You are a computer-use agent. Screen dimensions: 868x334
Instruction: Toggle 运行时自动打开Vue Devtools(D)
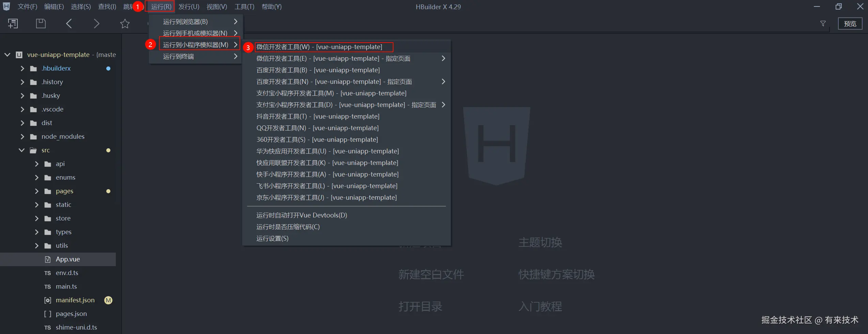click(346, 215)
